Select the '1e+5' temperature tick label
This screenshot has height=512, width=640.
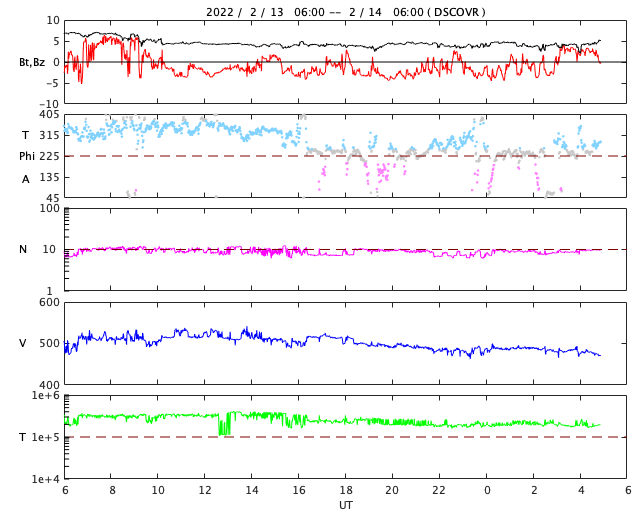(46, 437)
